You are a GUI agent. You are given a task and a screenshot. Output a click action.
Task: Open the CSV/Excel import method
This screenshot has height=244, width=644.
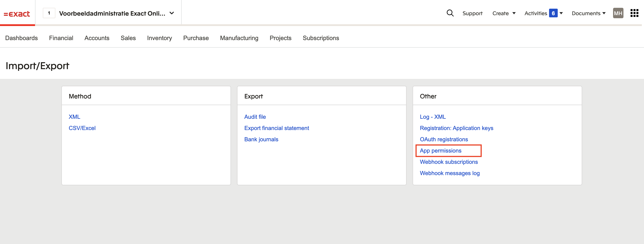coord(82,128)
